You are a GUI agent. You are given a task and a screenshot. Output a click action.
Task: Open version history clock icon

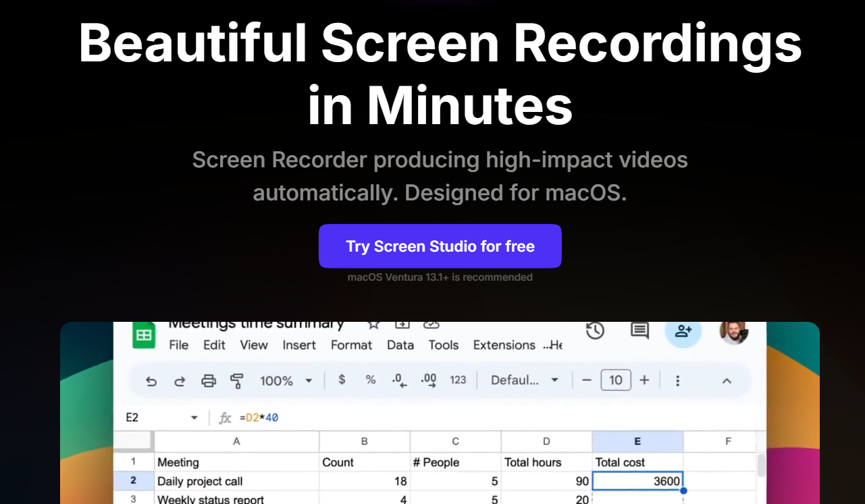595,331
